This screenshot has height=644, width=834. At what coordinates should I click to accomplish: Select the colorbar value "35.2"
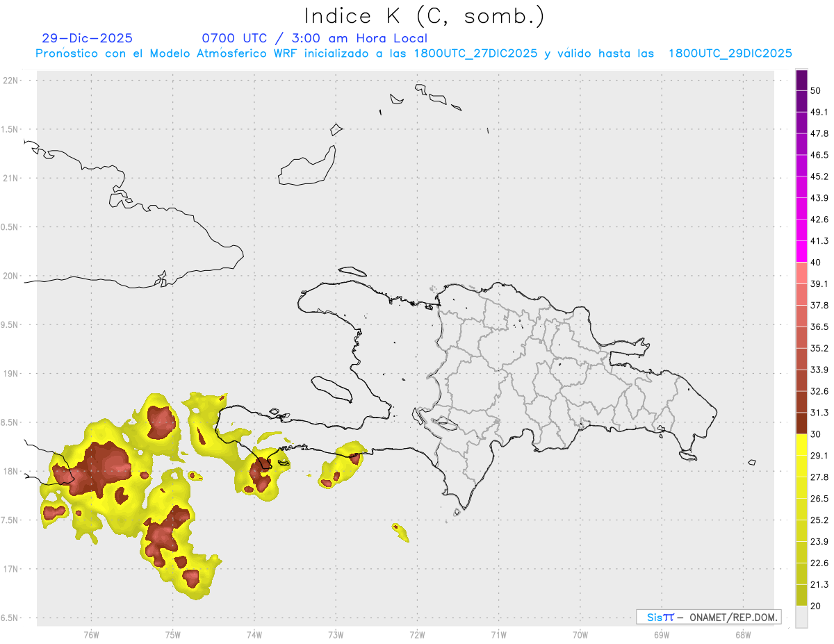(819, 349)
